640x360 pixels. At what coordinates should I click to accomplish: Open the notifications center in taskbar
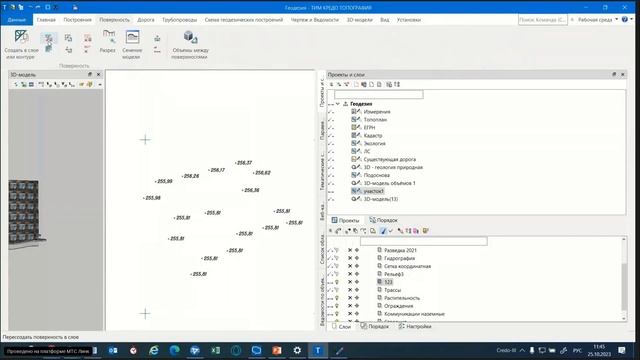[622, 350]
